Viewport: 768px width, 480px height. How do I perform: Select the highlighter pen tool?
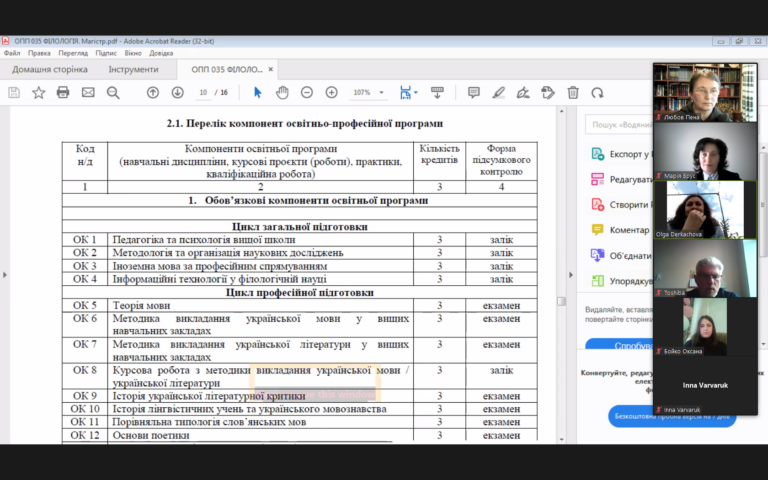point(499,92)
